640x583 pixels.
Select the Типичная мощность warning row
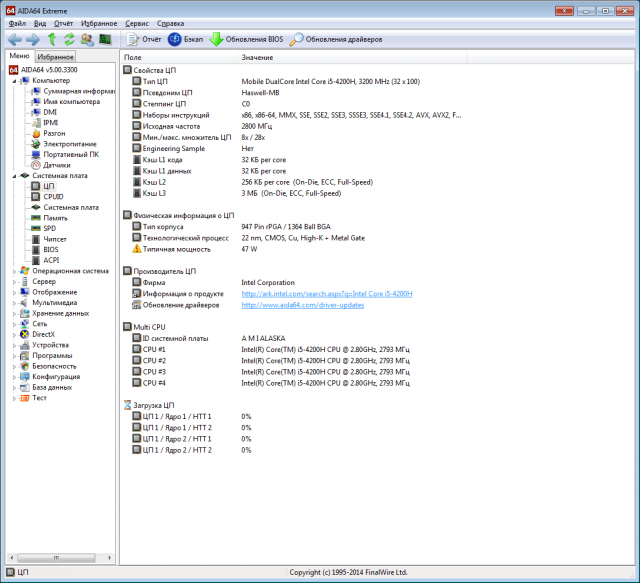coord(195,249)
